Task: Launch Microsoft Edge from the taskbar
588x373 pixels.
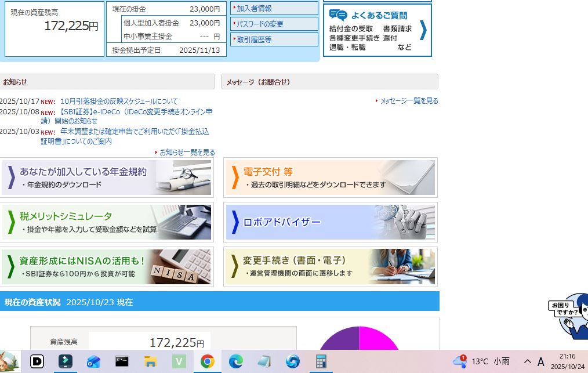Action: tap(235, 362)
